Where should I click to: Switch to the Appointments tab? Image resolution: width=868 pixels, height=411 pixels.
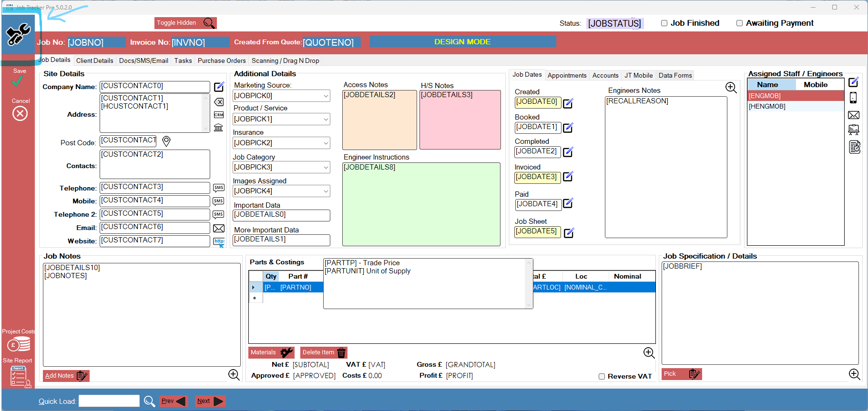(567, 75)
